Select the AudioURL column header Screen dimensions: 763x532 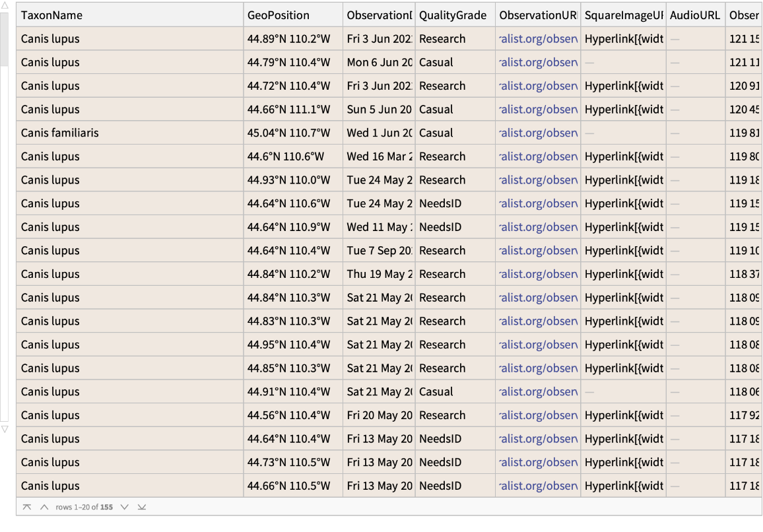pos(694,15)
